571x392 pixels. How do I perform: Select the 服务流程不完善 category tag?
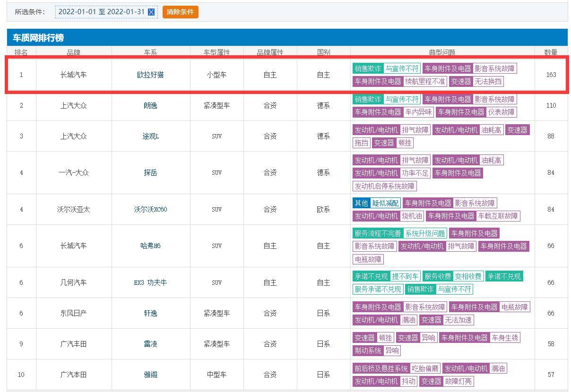pyautogui.click(x=378, y=233)
